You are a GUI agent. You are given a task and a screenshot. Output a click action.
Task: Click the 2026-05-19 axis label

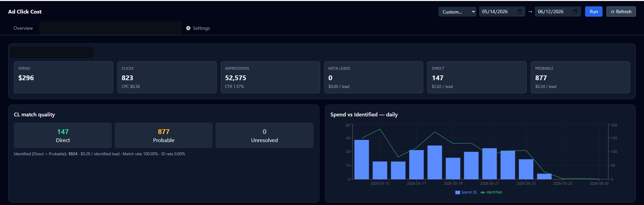(x=453, y=183)
